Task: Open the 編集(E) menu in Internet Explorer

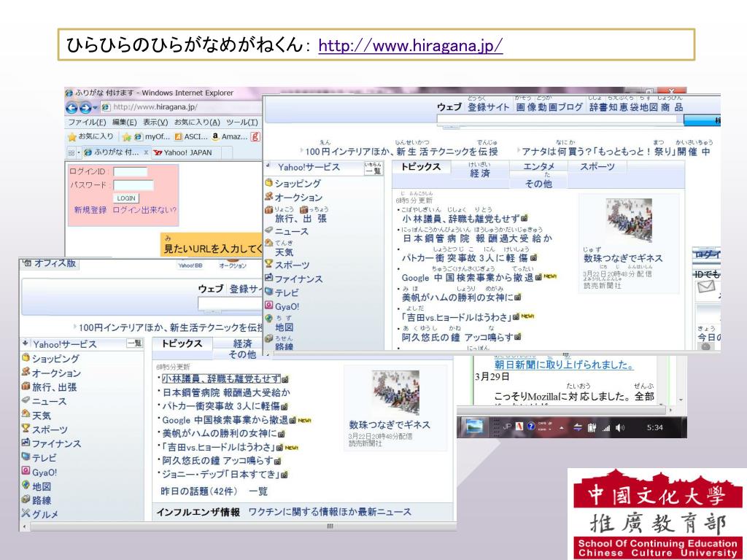Action: [124, 122]
